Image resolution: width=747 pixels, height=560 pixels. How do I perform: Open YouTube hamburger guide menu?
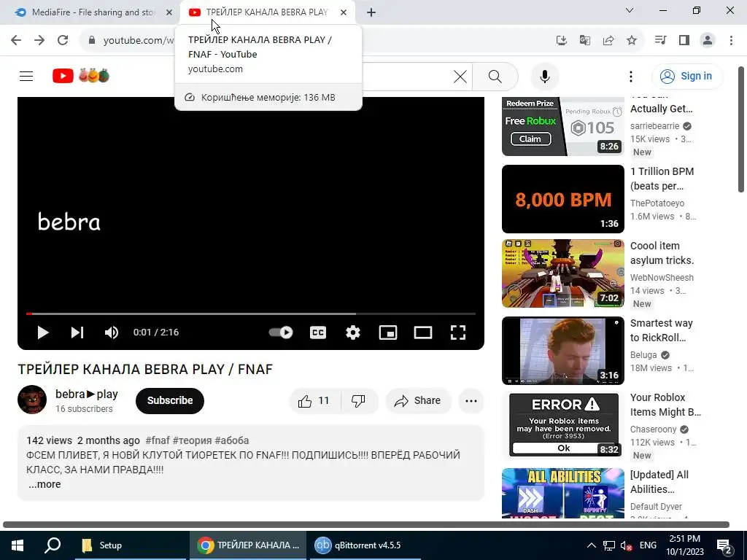26,76
